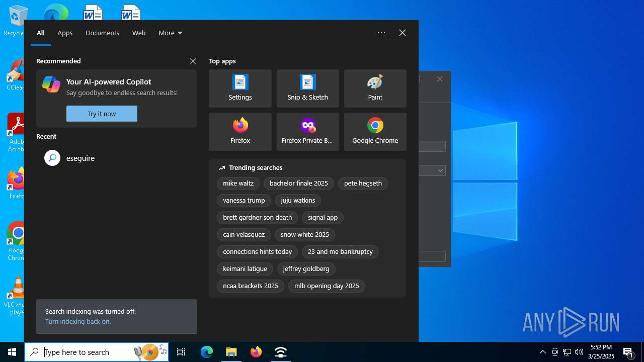Open Settings from Top apps

tap(240, 88)
